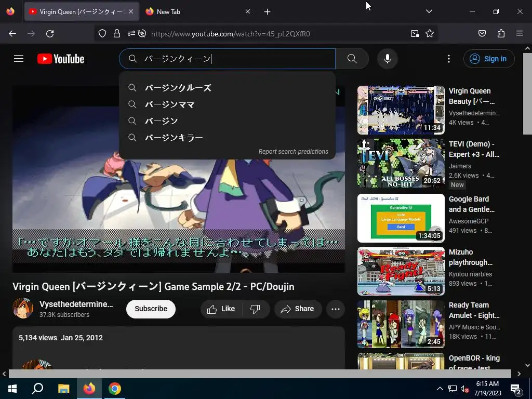Open more actions ellipsis below video

click(336, 309)
